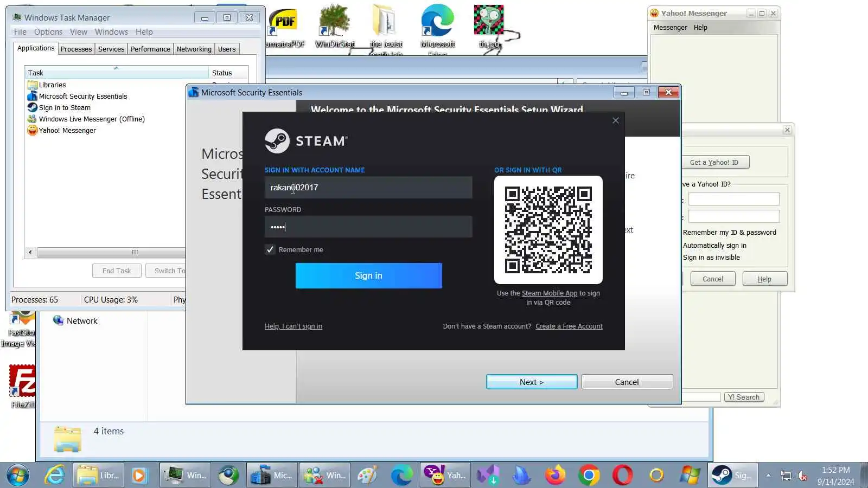Click the Steam password field

pyautogui.click(x=368, y=227)
